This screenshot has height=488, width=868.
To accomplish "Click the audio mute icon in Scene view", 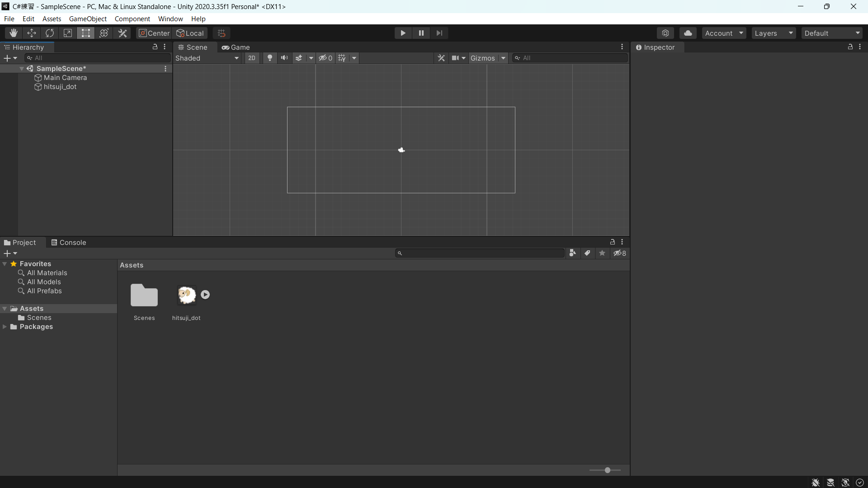I will [x=284, y=58].
